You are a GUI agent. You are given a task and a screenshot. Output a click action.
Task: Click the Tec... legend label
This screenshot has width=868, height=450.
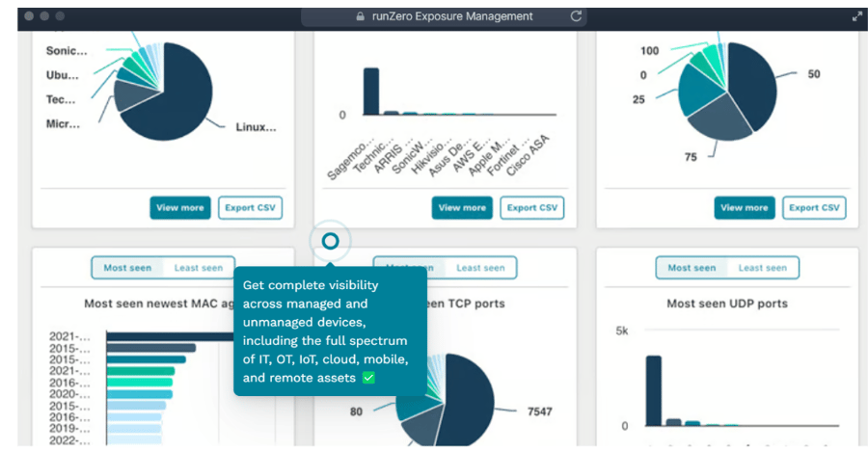pyautogui.click(x=61, y=99)
